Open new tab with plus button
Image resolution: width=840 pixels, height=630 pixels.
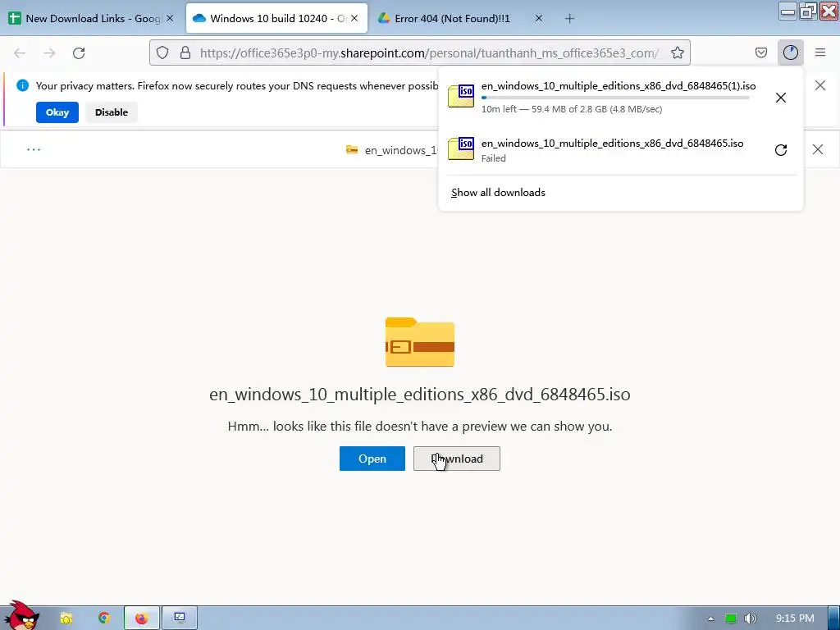pos(569,19)
